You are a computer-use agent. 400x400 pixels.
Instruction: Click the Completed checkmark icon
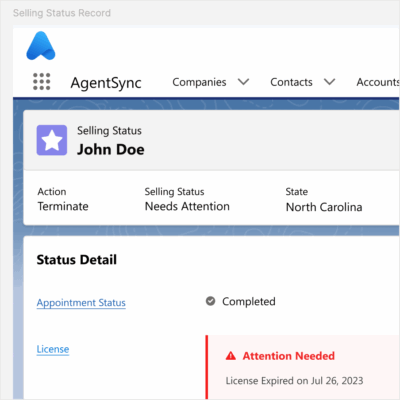(x=210, y=301)
